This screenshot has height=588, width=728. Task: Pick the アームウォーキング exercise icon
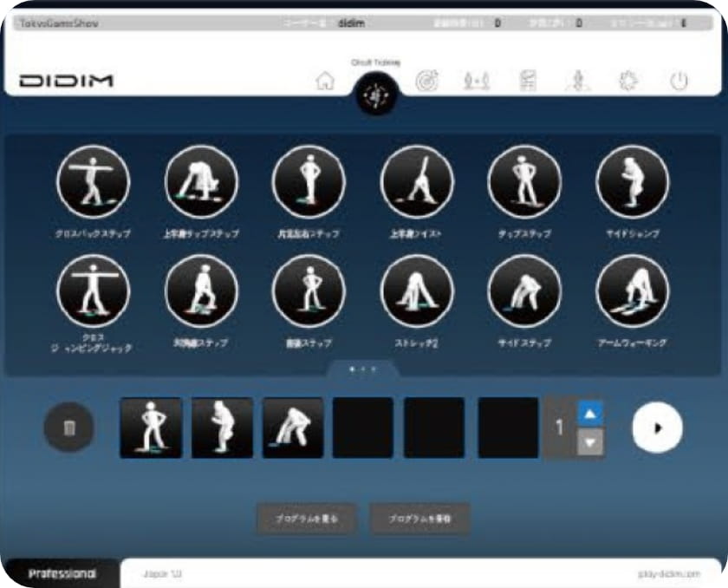tap(633, 291)
